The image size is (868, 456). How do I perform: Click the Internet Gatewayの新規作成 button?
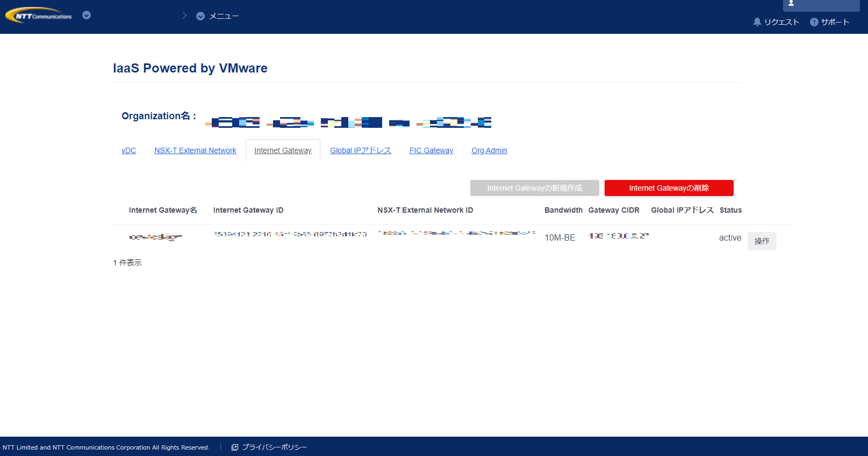[535, 188]
